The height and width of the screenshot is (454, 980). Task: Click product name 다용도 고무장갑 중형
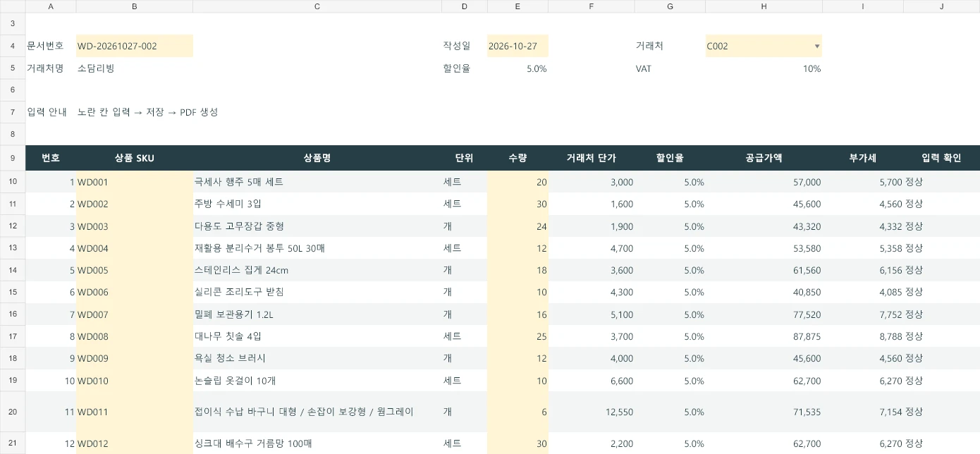pos(239,226)
